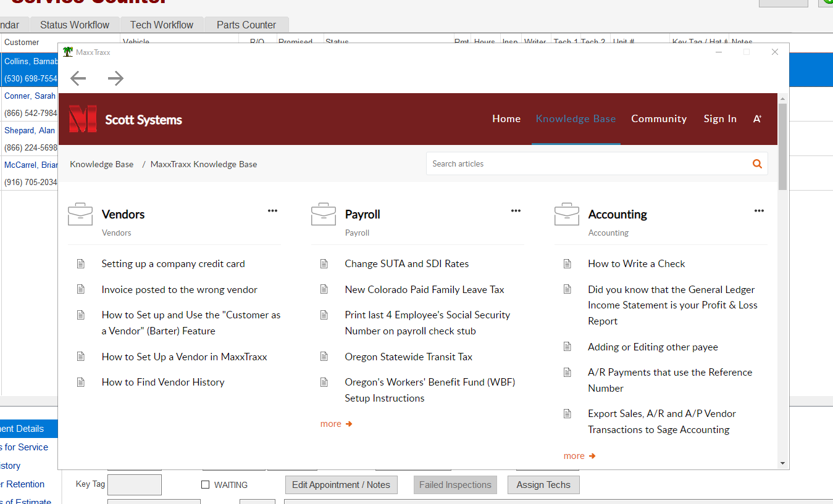The image size is (833, 504).
Task: Open Invoice posted to the wrong vendor article
Action: [180, 289]
